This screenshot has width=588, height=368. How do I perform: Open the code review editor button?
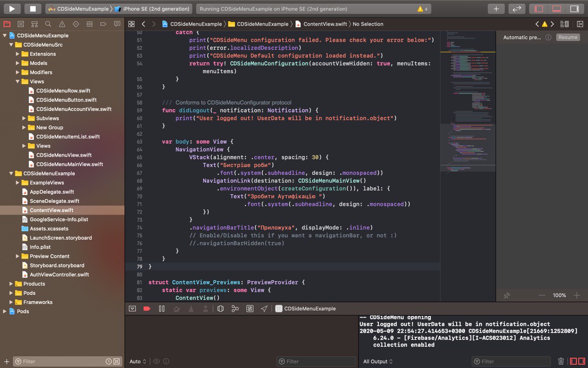pyautogui.click(x=516, y=9)
